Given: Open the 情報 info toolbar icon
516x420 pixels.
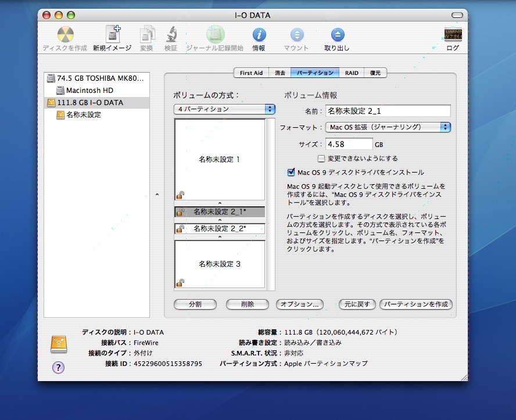Looking at the screenshot, I should coord(259,34).
